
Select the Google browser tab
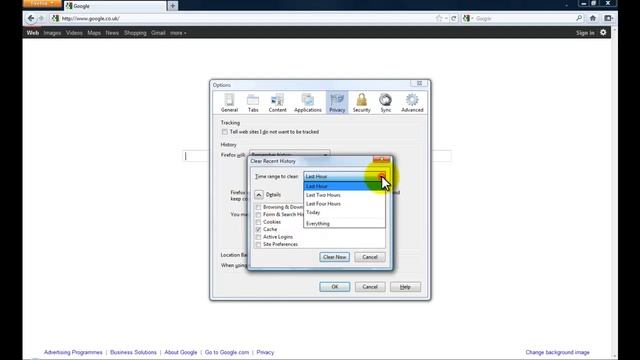click(x=115, y=6)
